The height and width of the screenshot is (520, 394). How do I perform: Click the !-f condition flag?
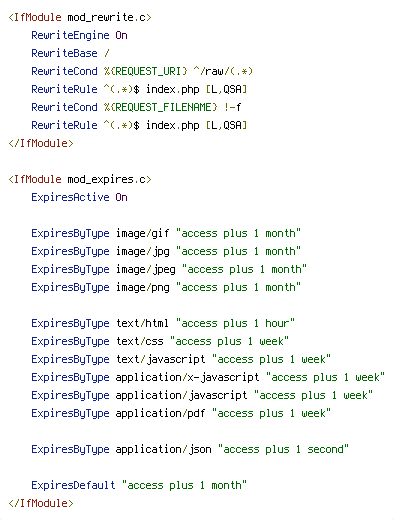coord(233,107)
